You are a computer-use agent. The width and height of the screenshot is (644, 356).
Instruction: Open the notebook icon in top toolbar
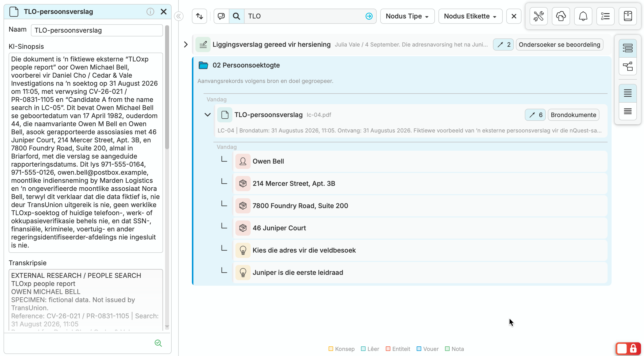[628, 16]
